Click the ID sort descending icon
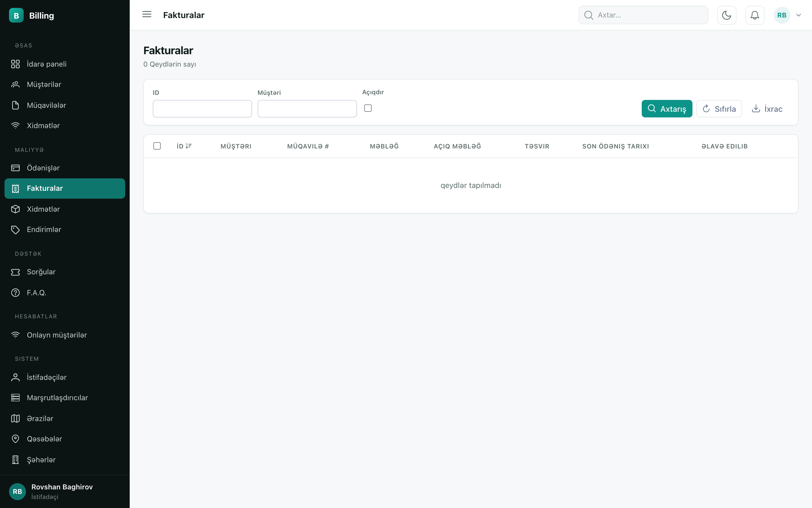812x508 pixels. tap(189, 146)
